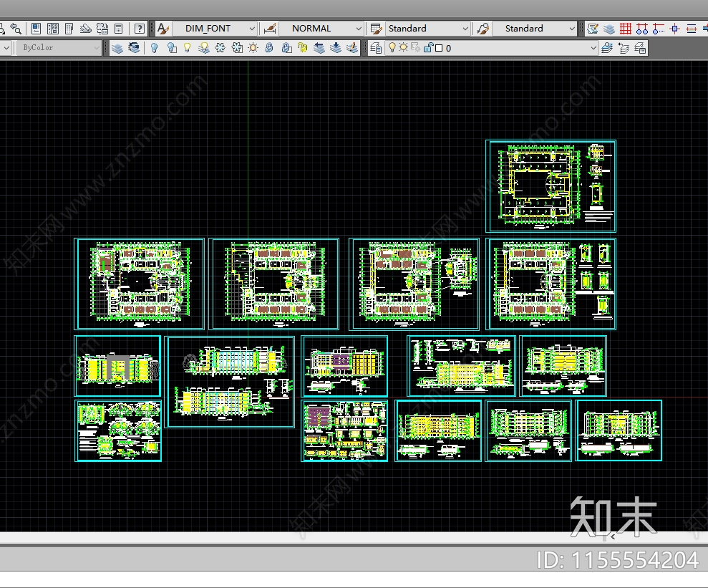708x588 pixels.
Task: Select the leftmost floor plan sheet in middle row
Action: point(139,284)
